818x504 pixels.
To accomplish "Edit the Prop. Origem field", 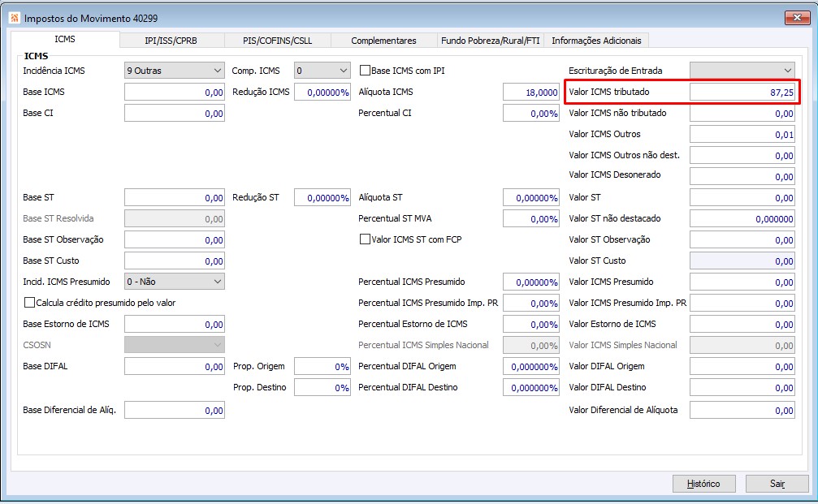I will [322, 366].
